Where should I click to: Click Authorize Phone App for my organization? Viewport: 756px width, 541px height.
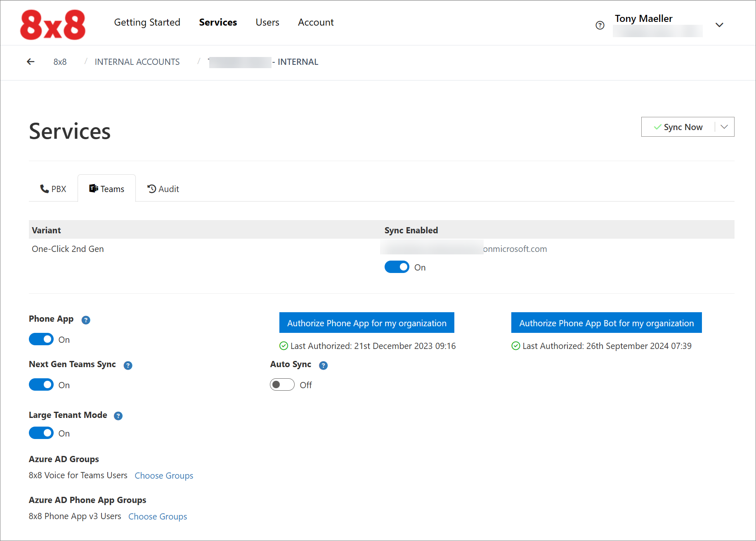366,323
